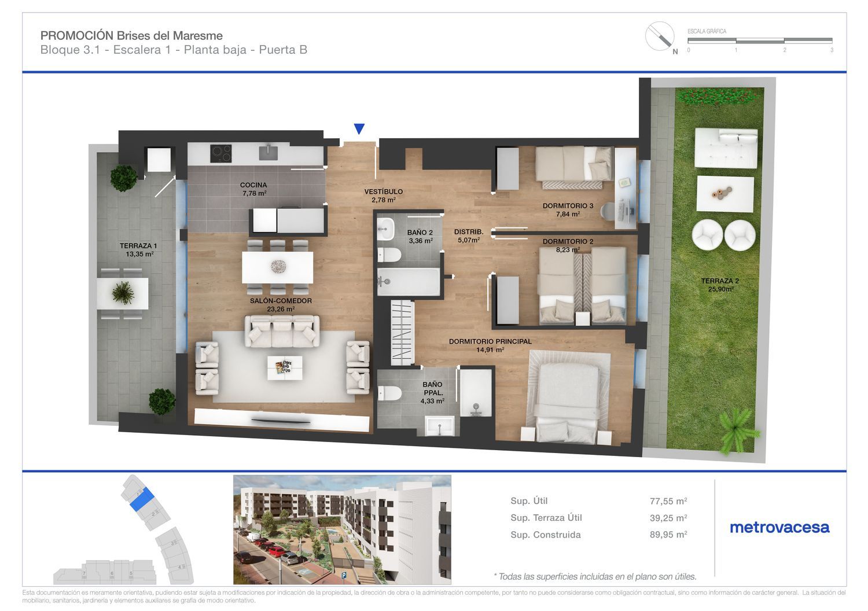
Task: Click the graphic scale bar
Action: [760, 41]
